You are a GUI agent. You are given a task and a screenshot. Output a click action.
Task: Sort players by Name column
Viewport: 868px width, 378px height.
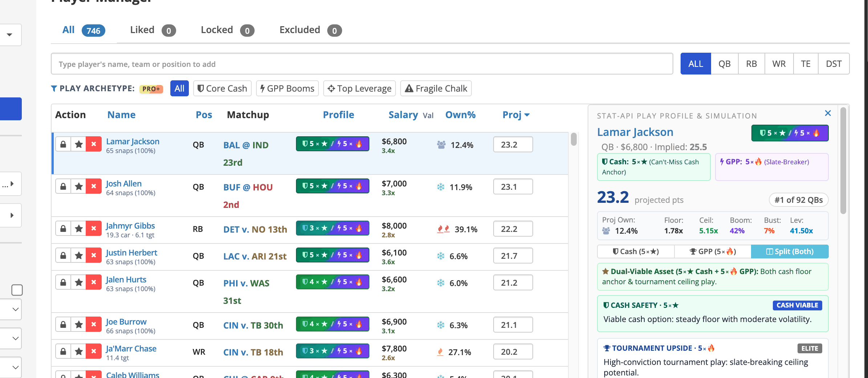[x=121, y=115]
